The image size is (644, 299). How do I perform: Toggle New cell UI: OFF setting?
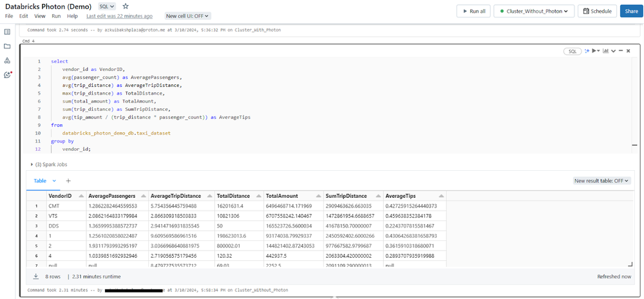[188, 16]
